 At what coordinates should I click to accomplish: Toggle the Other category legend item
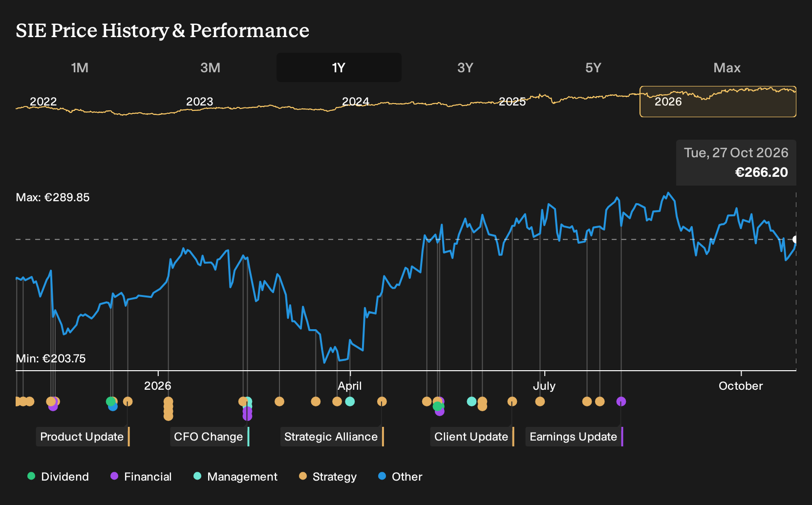pos(400,477)
